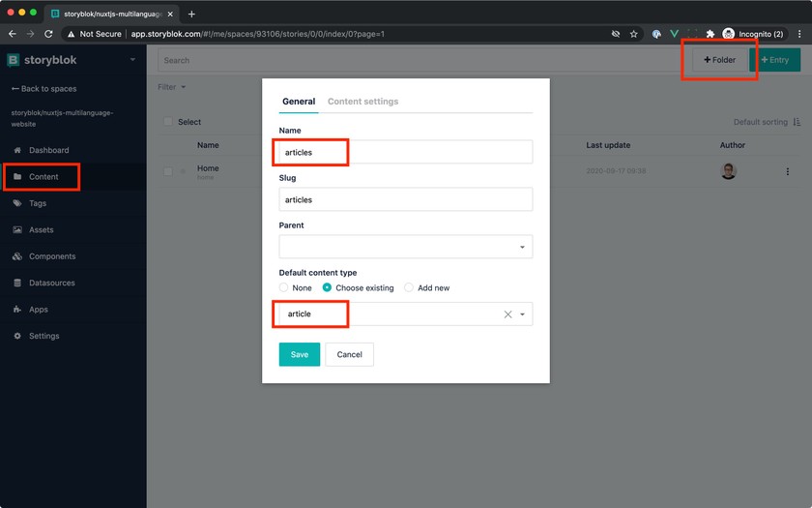The height and width of the screenshot is (508, 812).
Task: Go to Assets section
Action: pos(41,230)
